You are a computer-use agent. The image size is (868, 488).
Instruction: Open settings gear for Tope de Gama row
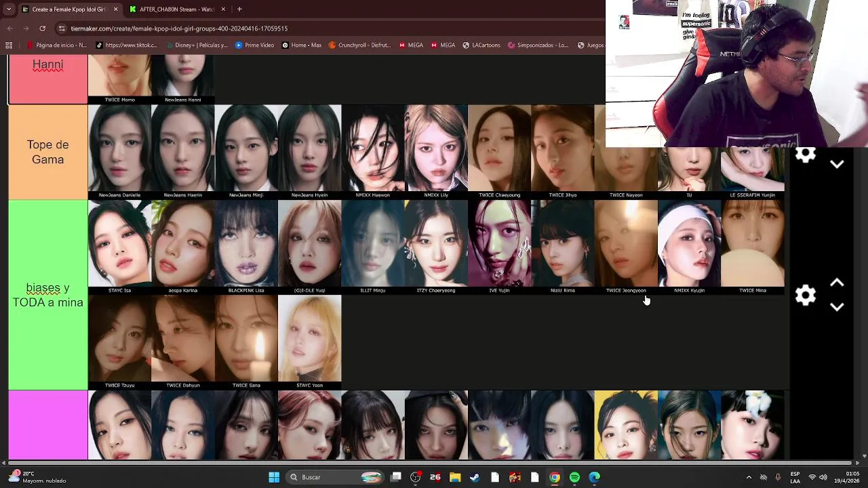[x=805, y=155]
